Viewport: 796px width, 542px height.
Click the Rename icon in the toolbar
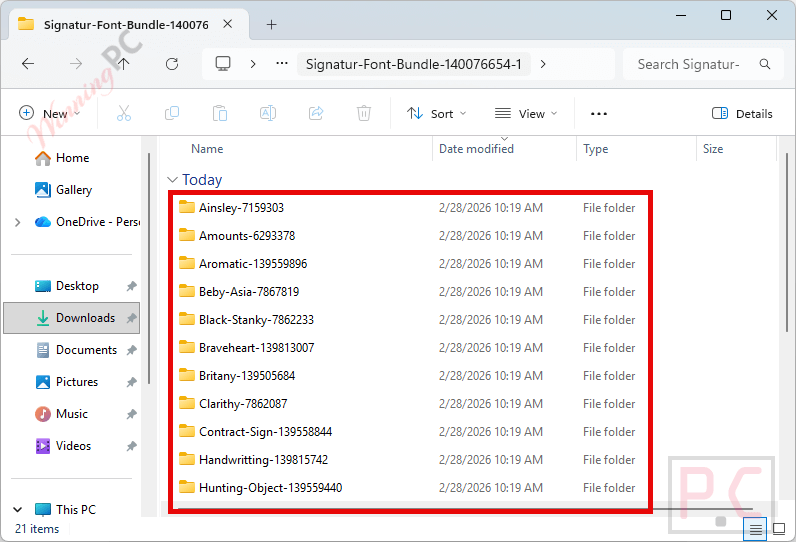(268, 113)
